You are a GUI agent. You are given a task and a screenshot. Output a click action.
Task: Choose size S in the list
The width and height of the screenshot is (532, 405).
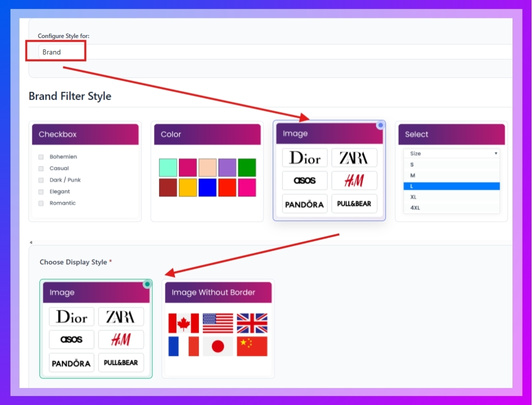451,165
